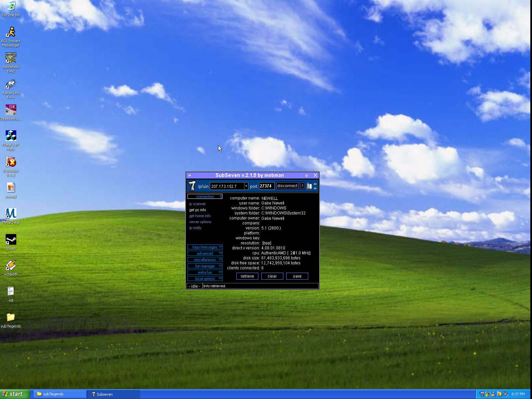Select the get home info menu entry

coord(200,216)
